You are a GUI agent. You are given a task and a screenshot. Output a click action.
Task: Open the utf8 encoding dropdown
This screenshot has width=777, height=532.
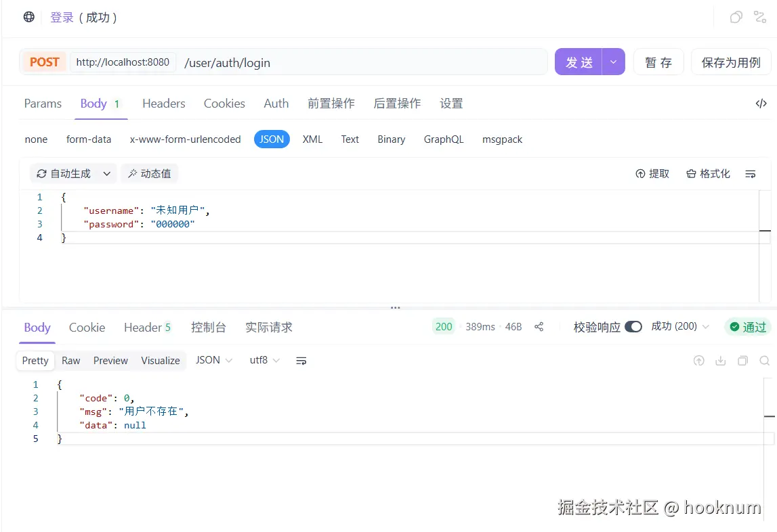pyautogui.click(x=265, y=360)
